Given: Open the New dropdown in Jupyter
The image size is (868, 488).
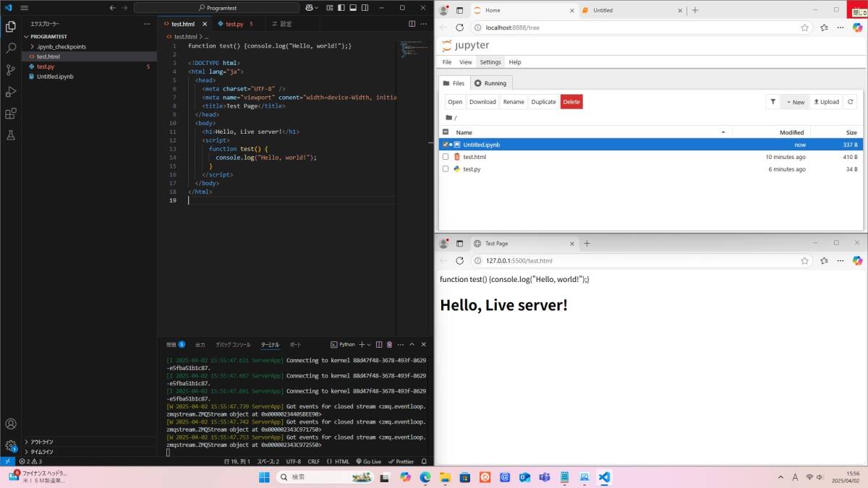Looking at the screenshot, I should 794,102.
